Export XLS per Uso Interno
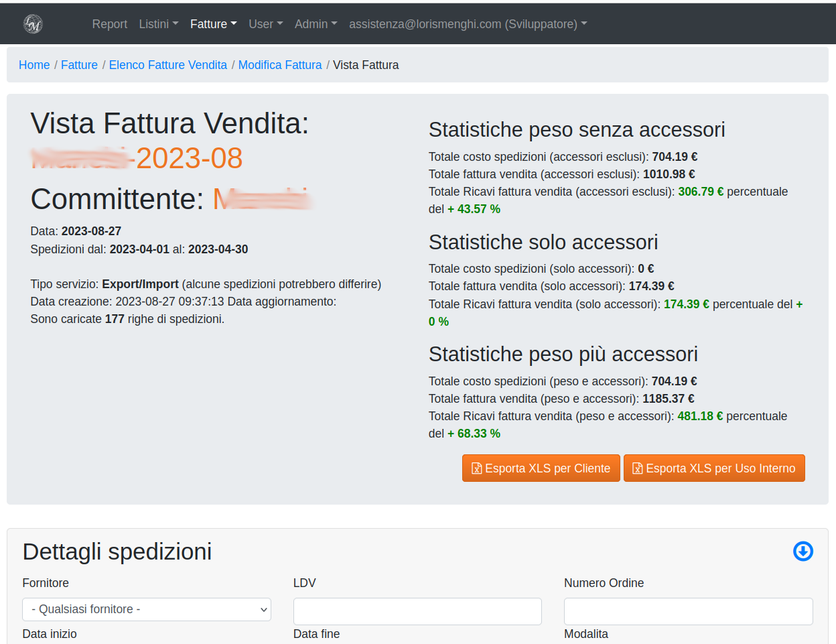The image size is (836, 644). pos(714,468)
